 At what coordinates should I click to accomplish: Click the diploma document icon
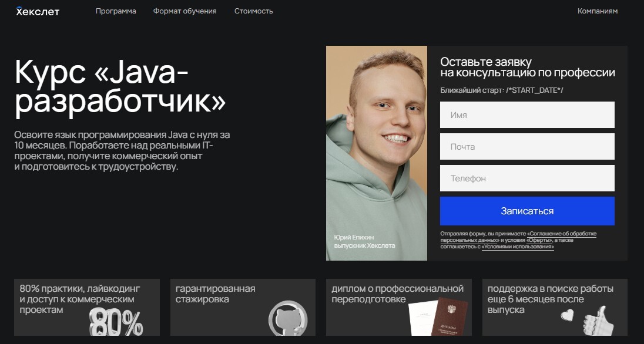(439, 316)
